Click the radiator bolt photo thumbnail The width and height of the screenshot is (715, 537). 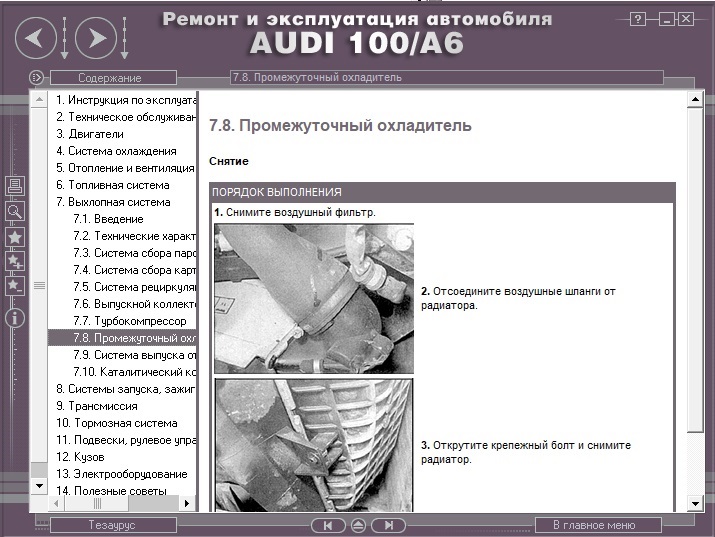(x=314, y=445)
